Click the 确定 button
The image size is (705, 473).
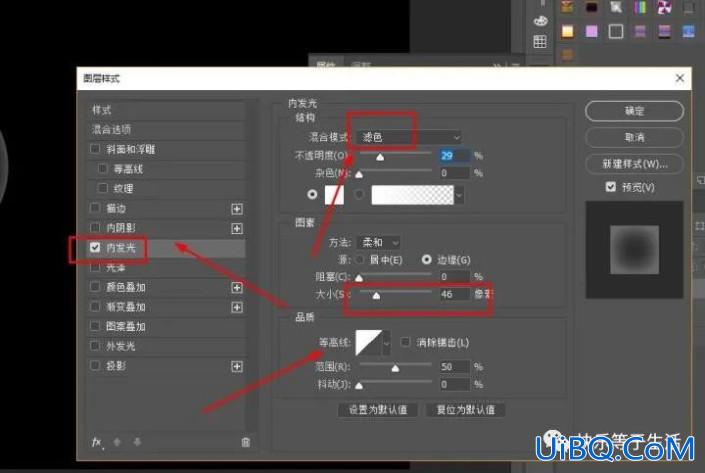click(634, 111)
